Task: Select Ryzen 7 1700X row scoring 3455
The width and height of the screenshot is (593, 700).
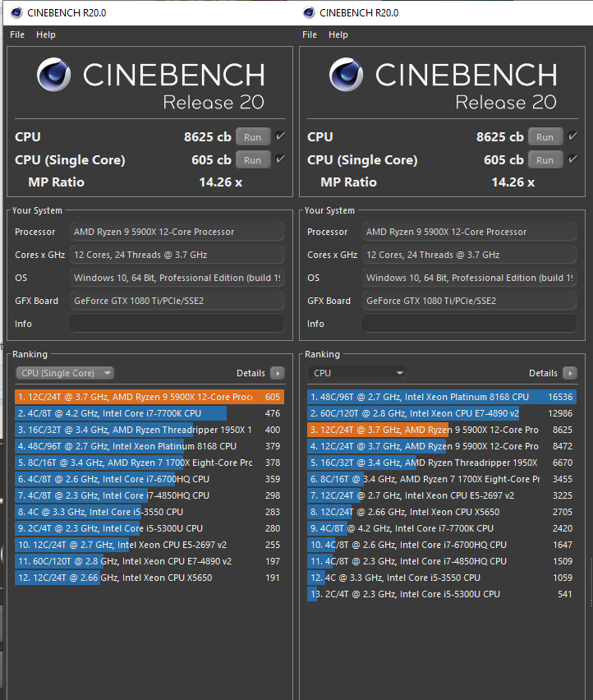Action: (x=442, y=479)
